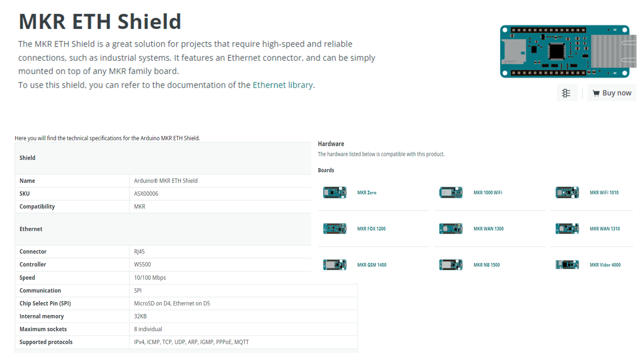Open the MKR ETH Shield product image
Screen dimensions: 644x353
[x=568, y=51]
